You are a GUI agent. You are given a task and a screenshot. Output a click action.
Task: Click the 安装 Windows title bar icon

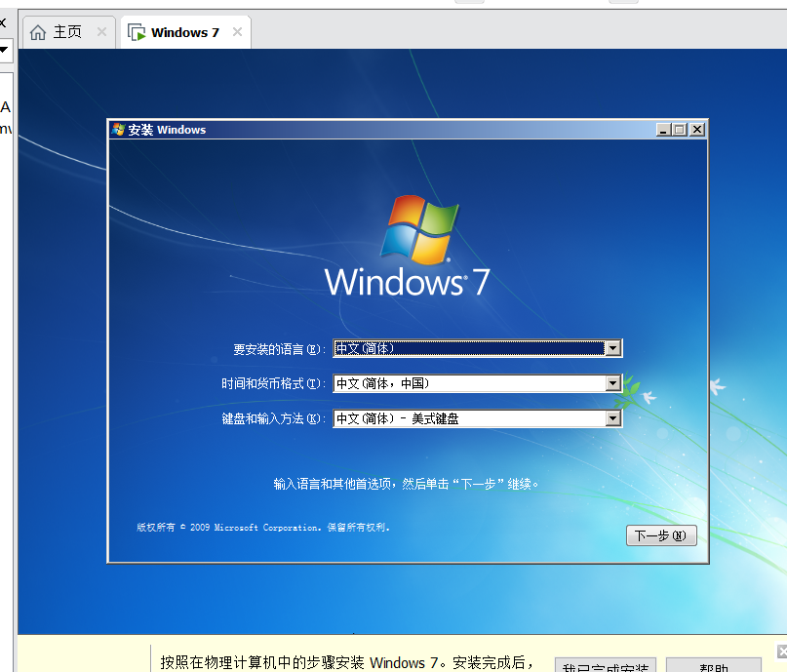point(117,129)
